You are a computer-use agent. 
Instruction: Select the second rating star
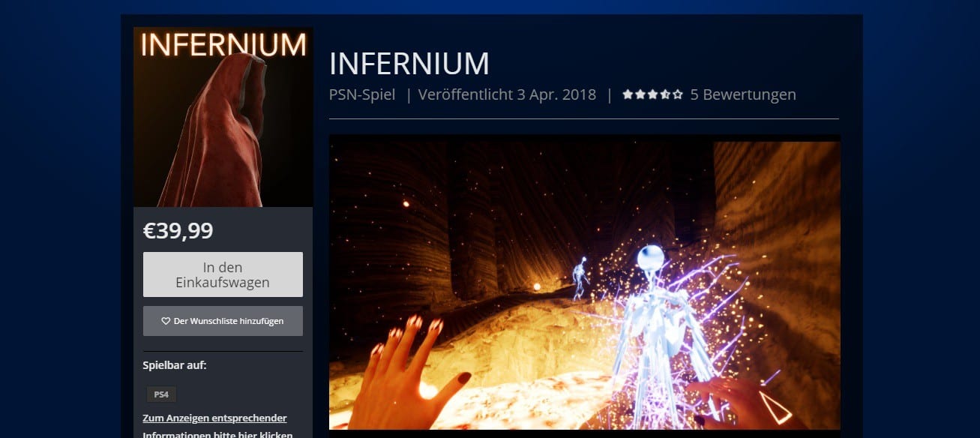pyautogui.click(x=640, y=94)
